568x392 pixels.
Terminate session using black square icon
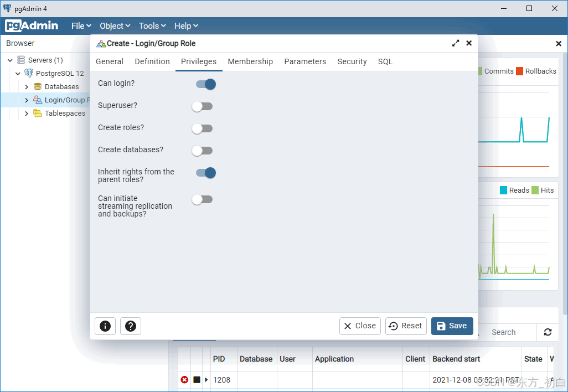[195, 380]
